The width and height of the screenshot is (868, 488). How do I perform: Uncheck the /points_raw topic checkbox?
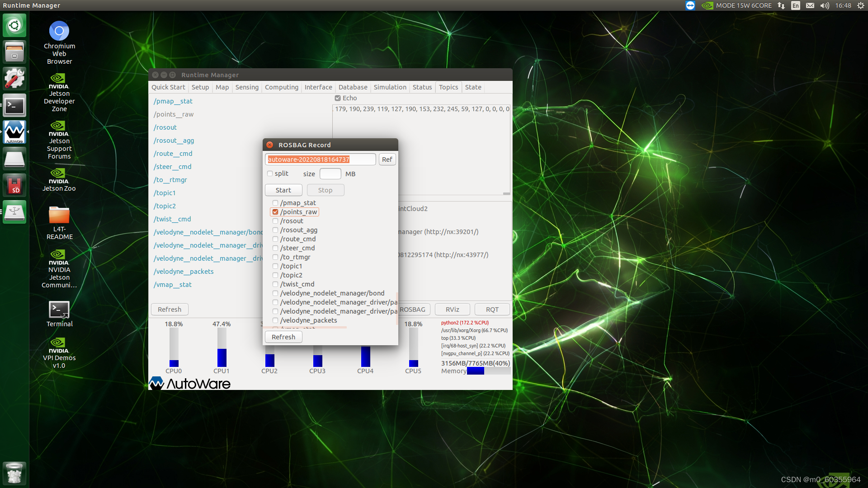(275, 212)
